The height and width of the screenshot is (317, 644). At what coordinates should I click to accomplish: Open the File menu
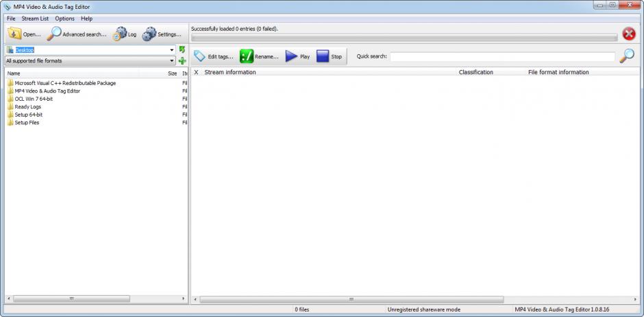click(x=11, y=19)
